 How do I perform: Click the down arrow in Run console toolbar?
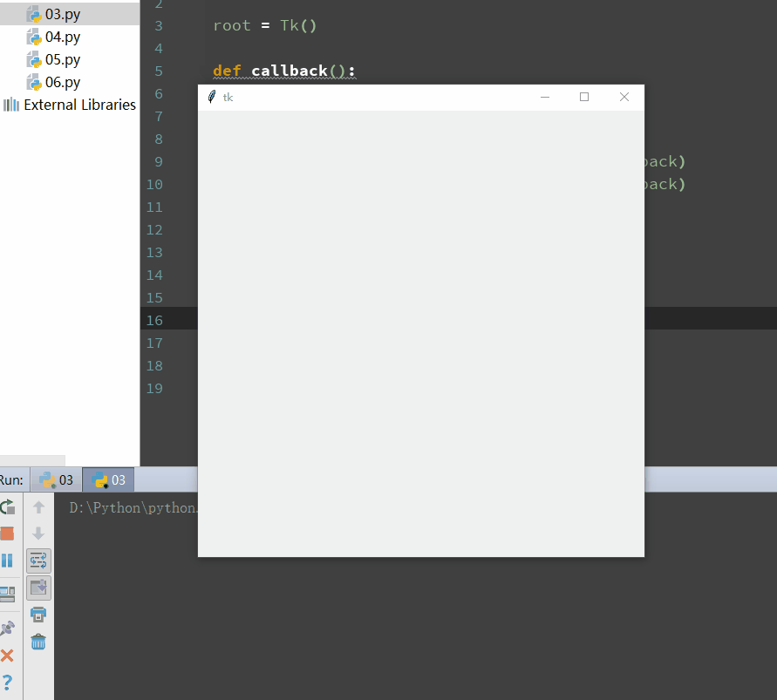coord(38,533)
